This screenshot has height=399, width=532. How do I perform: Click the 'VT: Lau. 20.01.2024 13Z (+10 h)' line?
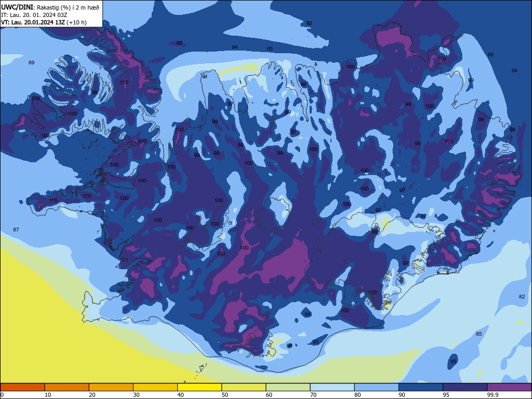(x=44, y=22)
